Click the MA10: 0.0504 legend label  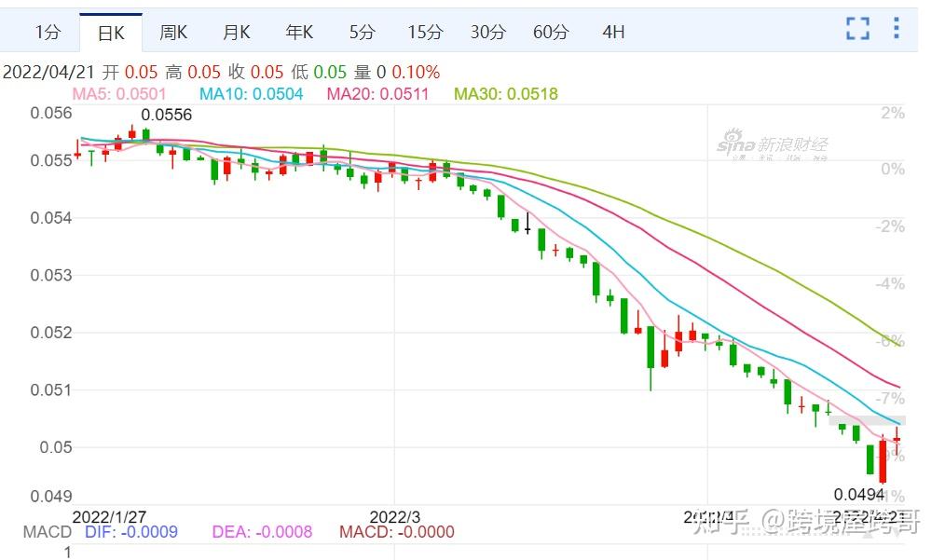click(x=252, y=94)
